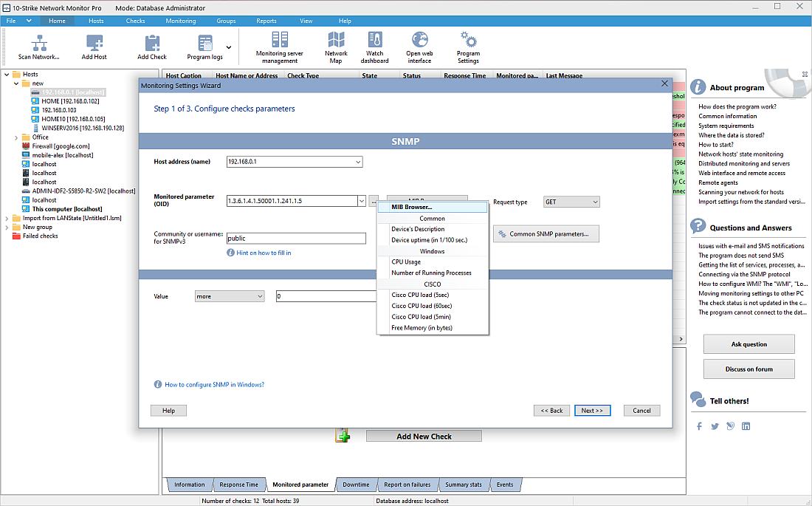The image size is (812, 506).
Task: Select HOME [192.168.0.102] host in tree
Action: pos(70,101)
